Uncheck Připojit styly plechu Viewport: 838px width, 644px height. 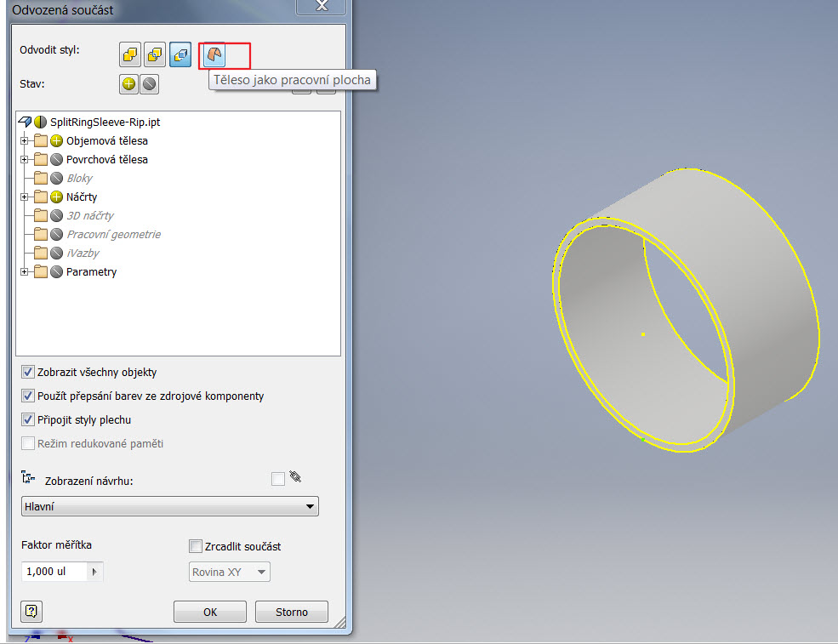point(28,419)
